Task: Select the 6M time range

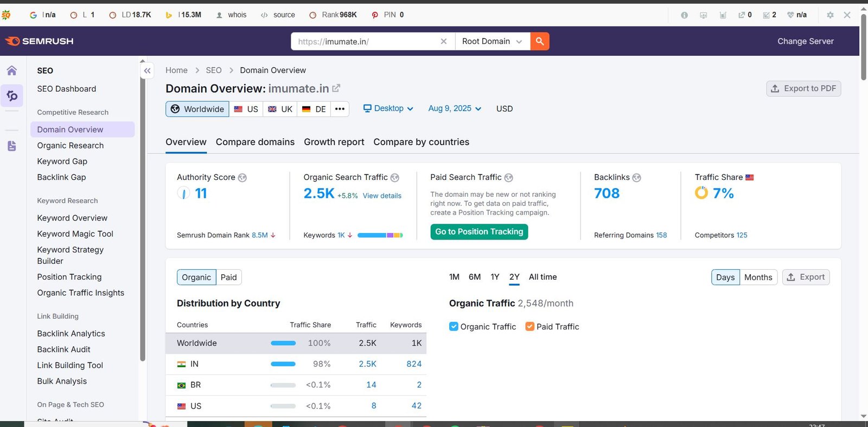Action: coord(475,277)
